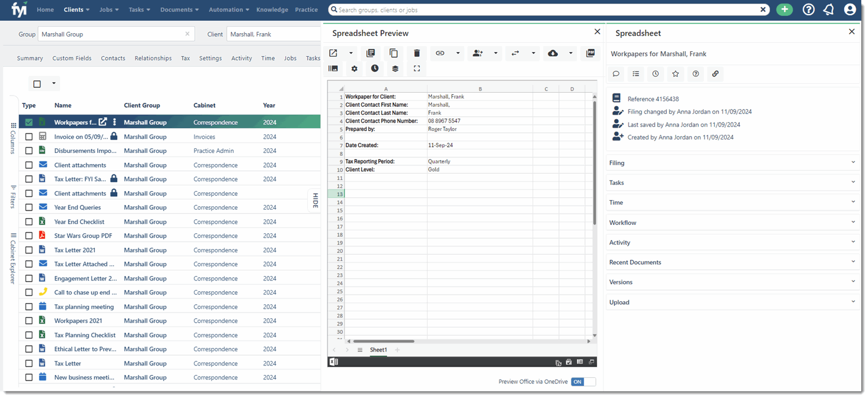Tick checkbox for Disbursements Import row
Viewport: 868px width, 398px height.
[x=29, y=151]
